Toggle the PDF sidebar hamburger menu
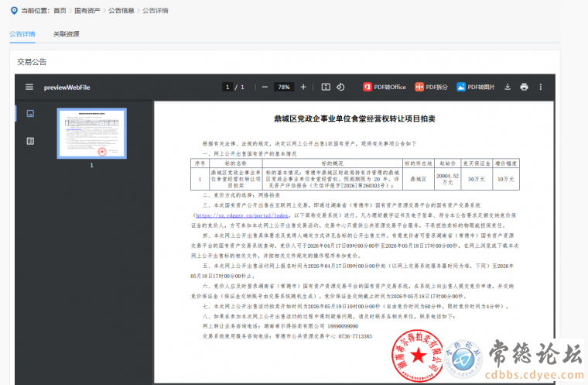Screen dimensions: 588x385 click(29, 87)
